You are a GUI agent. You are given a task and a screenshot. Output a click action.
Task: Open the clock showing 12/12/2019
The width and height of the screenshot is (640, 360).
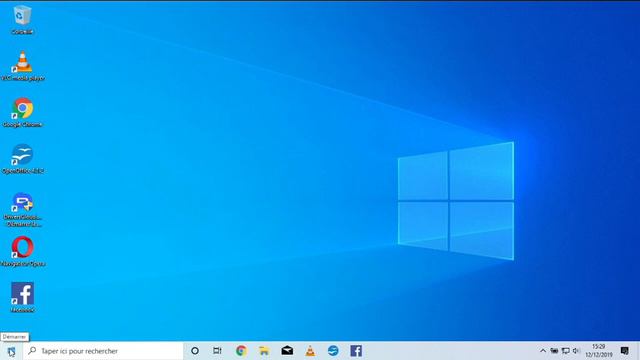click(x=599, y=351)
